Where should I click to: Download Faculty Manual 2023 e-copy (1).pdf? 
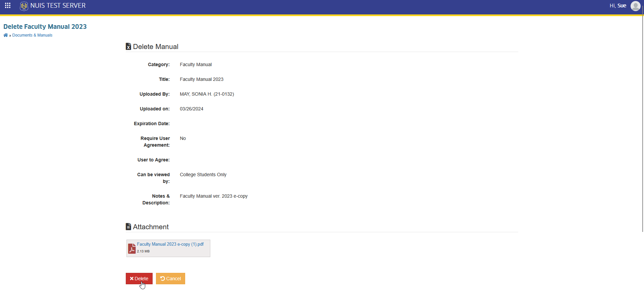click(x=170, y=244)
